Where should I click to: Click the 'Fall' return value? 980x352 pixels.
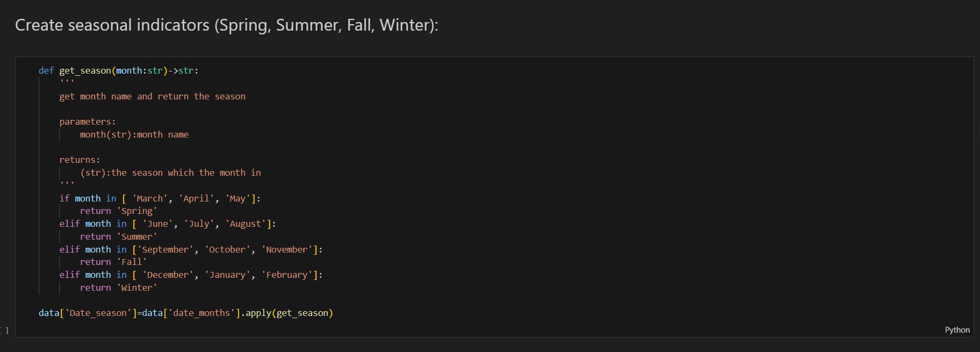[132, 262]
